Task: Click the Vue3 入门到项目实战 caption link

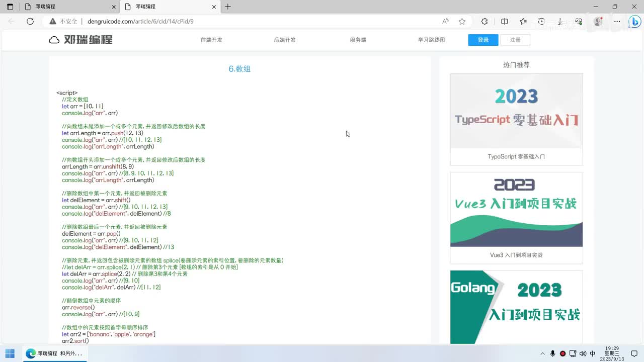Action: (516, 255)
